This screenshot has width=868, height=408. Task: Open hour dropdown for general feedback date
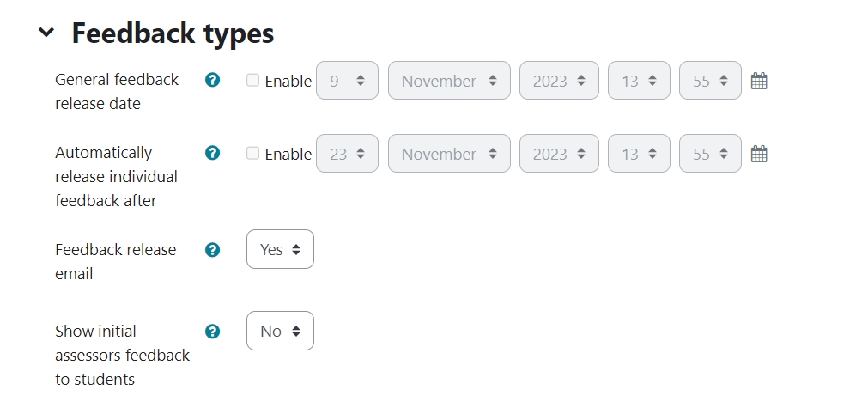click(639, 81)
